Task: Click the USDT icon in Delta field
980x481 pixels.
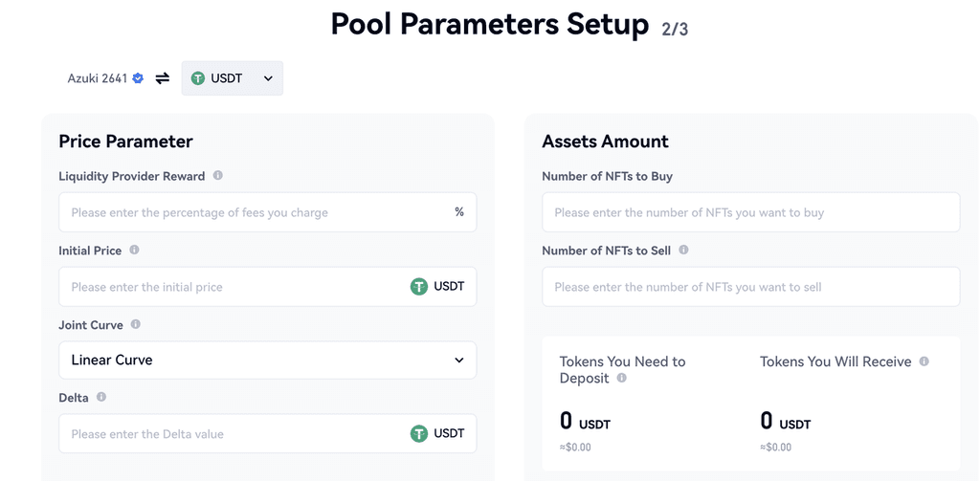Action: (419, 434)
